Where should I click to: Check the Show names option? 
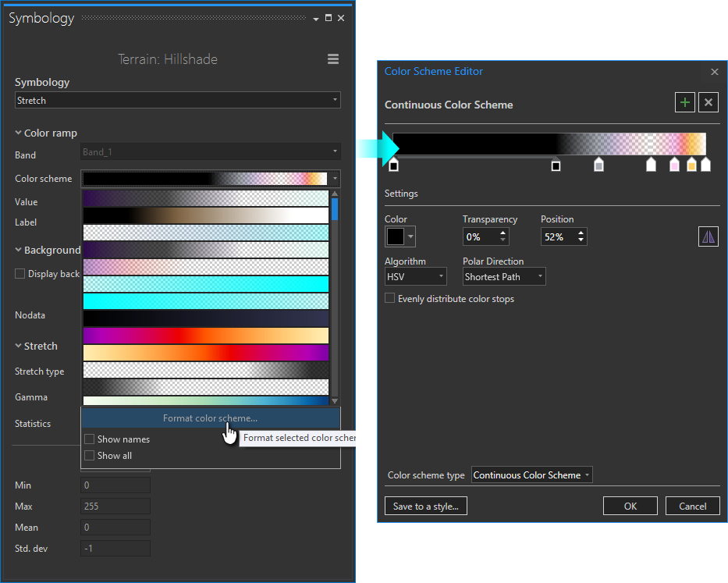pyautogui.click(x=89, y=439)
